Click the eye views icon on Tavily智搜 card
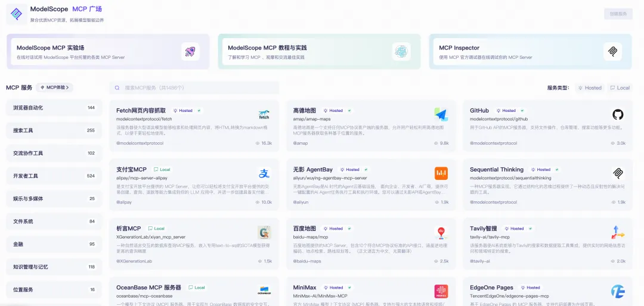 click(x=613, y=261)
